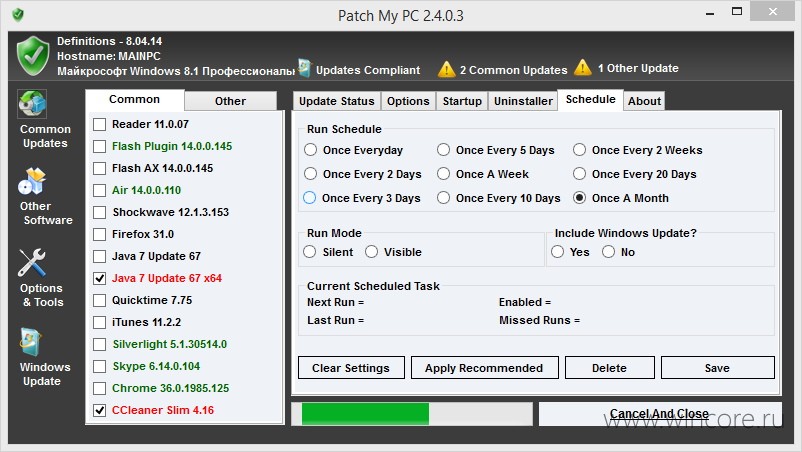The width and height of the screenshot is (802, 452).
Task: Select Once Every 3 Days option
Action: click(x=309, y=198)
